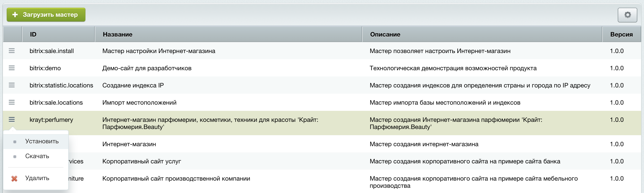This screenshot has height=193, width=644.
Task: Click version 1.0.0 in bitrix:demo row
Action: tap(617, 68)
